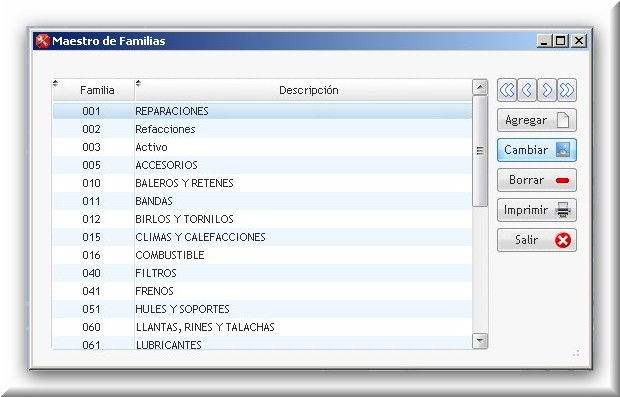Click family code 015
Image resolution: width=620 pixels, height=397 pixels.
click(x=91, y=237)
